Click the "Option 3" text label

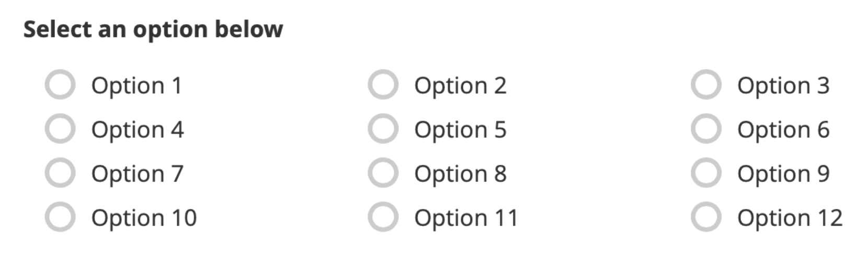783,85
